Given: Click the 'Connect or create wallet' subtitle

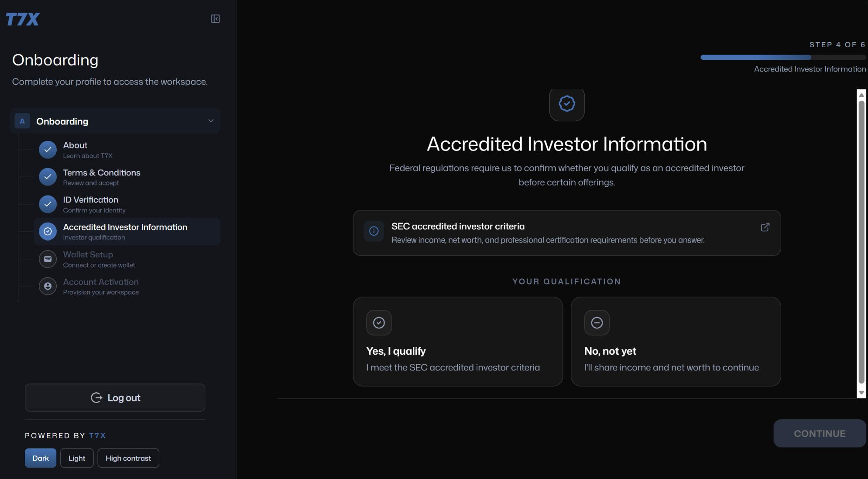Looking at the screenshot, I should click(x=99, y=265).
